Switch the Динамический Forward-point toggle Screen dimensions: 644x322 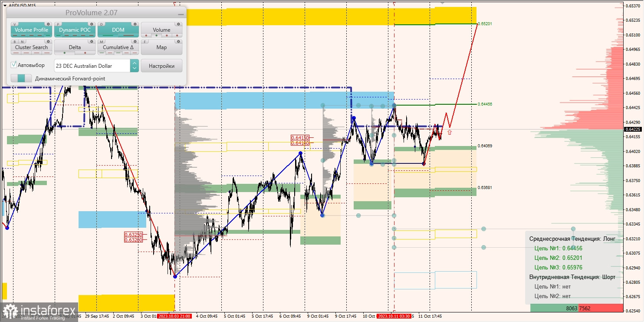click(x=21, y=78)
